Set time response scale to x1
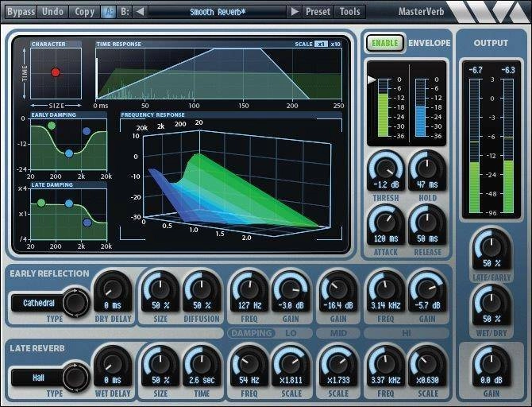The width and height of the screenshot is (532, 407). [x=321, y=45]
